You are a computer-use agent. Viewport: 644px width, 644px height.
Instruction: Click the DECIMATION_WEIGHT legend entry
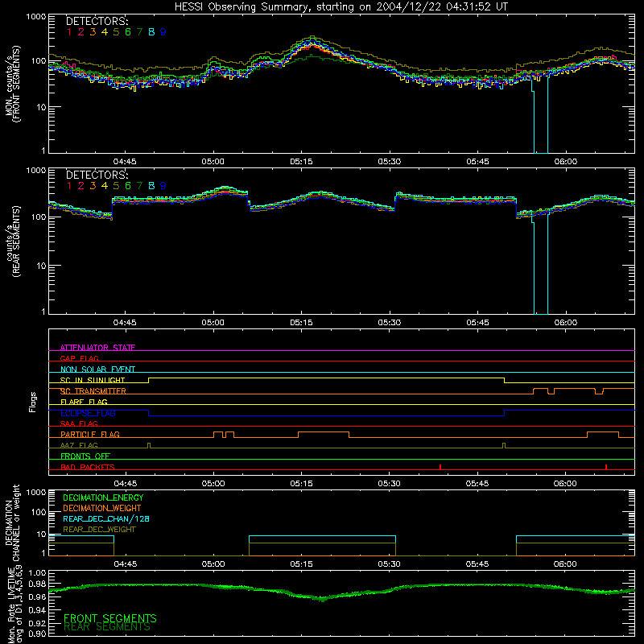click(x=102, y=508)
